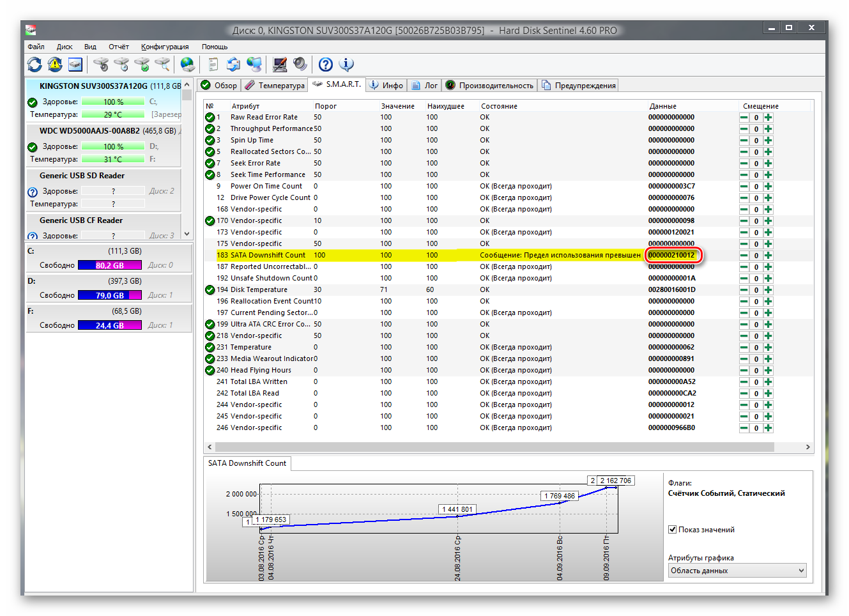Click status icon of Media Wearout Indicator row
This screenshot has width=849, height=616.
[210, 359]
